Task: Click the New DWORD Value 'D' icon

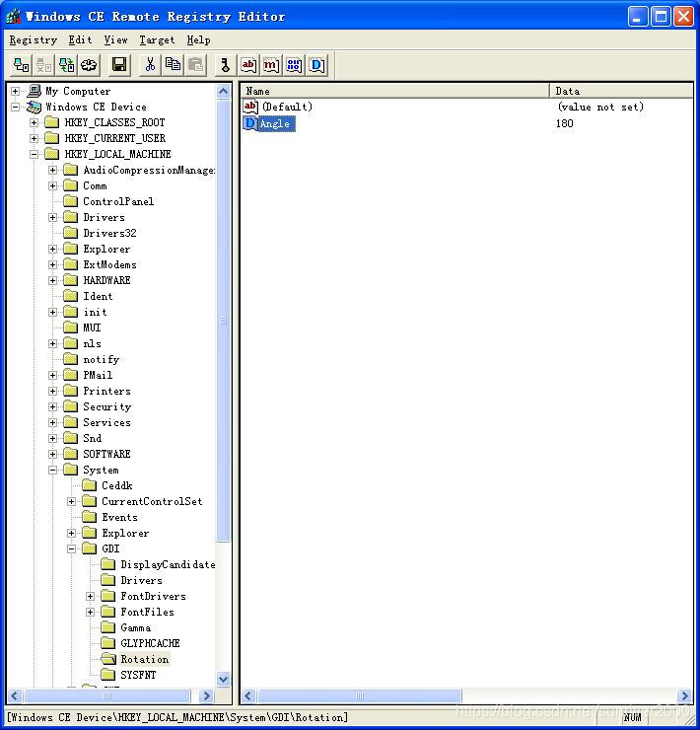Action: (x=316, y=65)
